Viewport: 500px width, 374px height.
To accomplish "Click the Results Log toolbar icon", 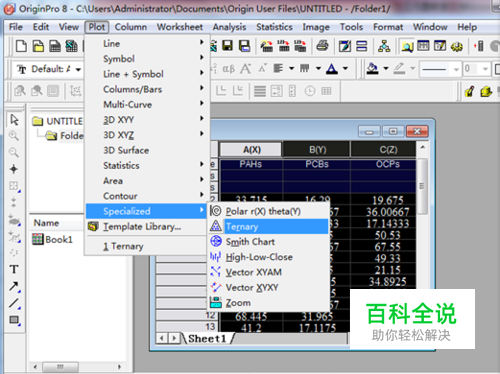I will pyautogui.click(x=423, y=46).
